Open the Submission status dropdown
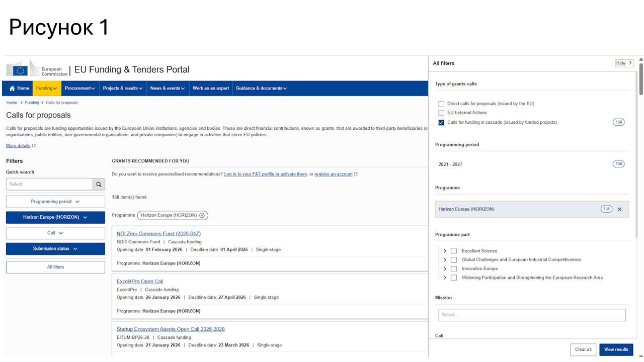644x362 pixels. point(55,249)
